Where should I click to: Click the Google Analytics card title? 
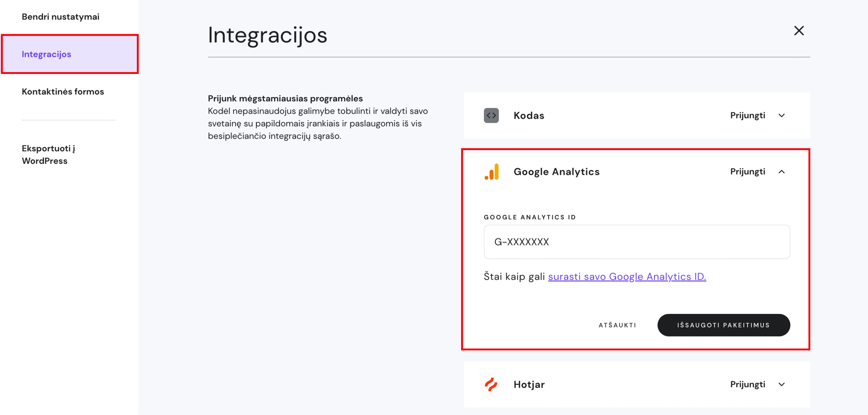pos(556,172)
